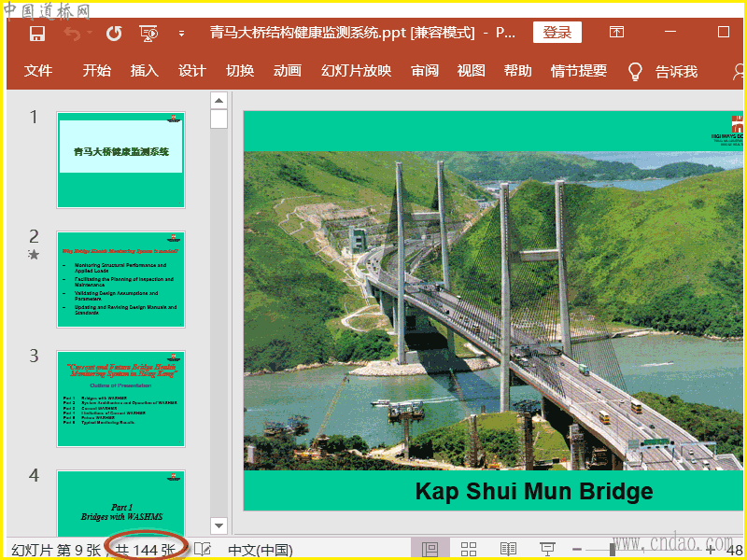Select slide 3 Outline of Presentation thumbnail
The height and width of the screenshot is (560, 747).
coord(121,399)
